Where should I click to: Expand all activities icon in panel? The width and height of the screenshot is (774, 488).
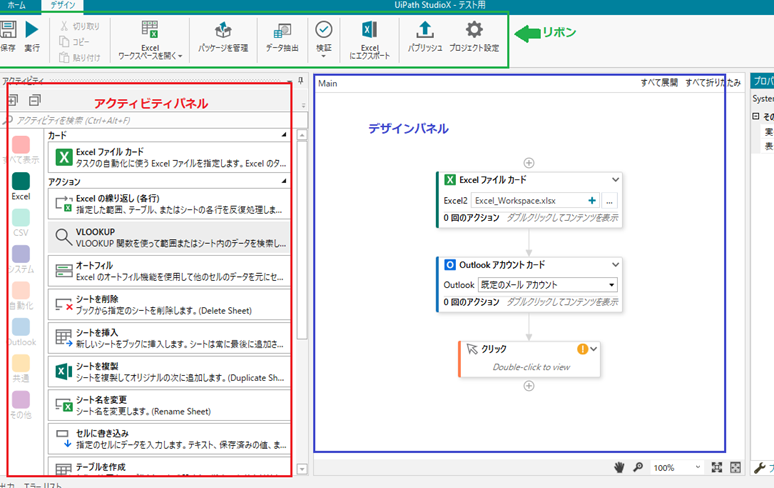pyautogui.click(x=12, y=100)
